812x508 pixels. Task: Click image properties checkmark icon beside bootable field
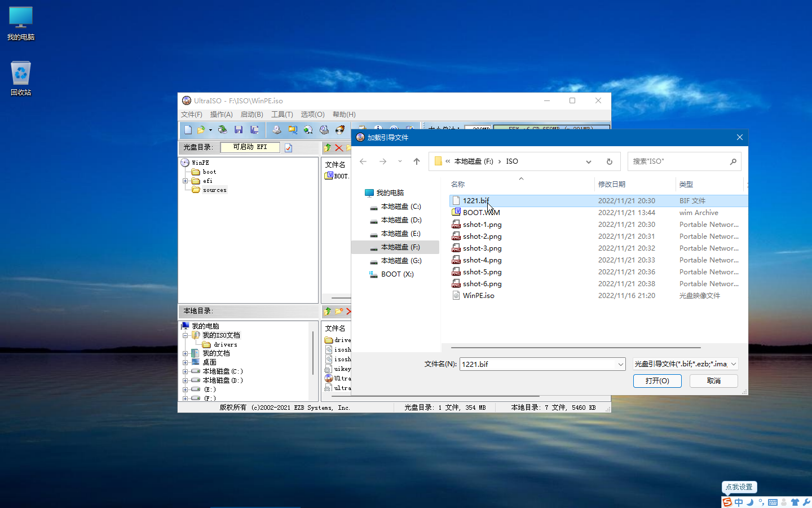(x=288, y=147)
